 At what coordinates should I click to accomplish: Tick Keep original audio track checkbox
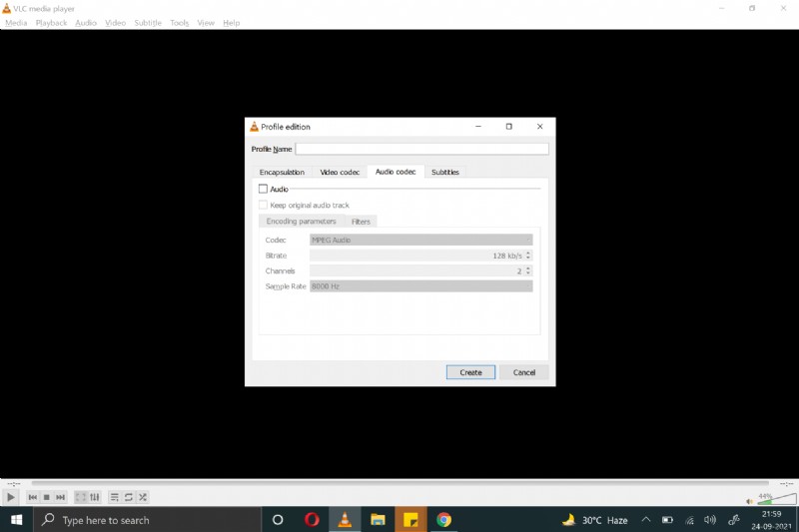tap(263, 205)
